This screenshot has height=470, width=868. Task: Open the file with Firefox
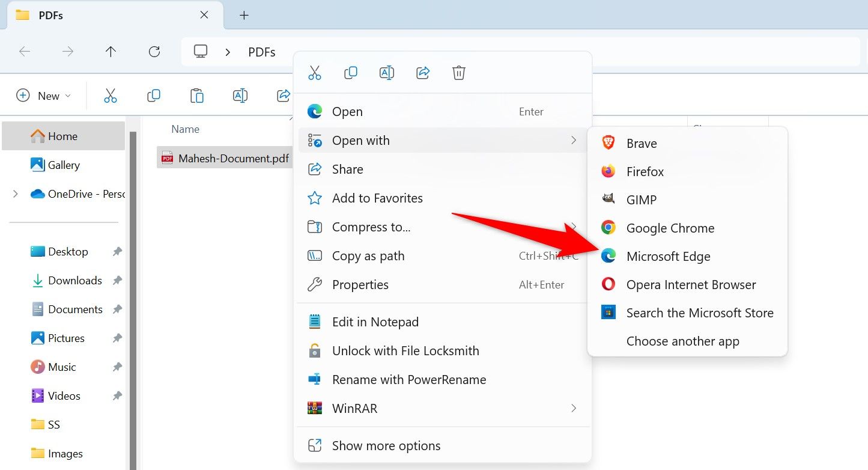[645, 171]
